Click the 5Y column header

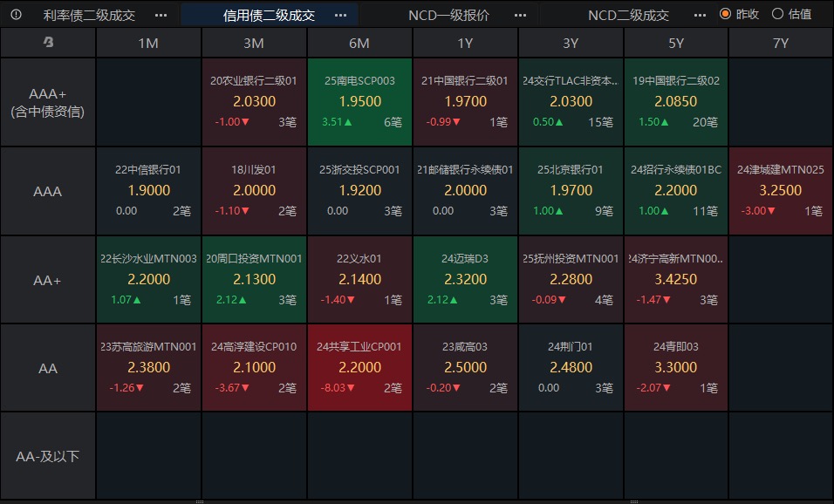click(x=676, y=43)
